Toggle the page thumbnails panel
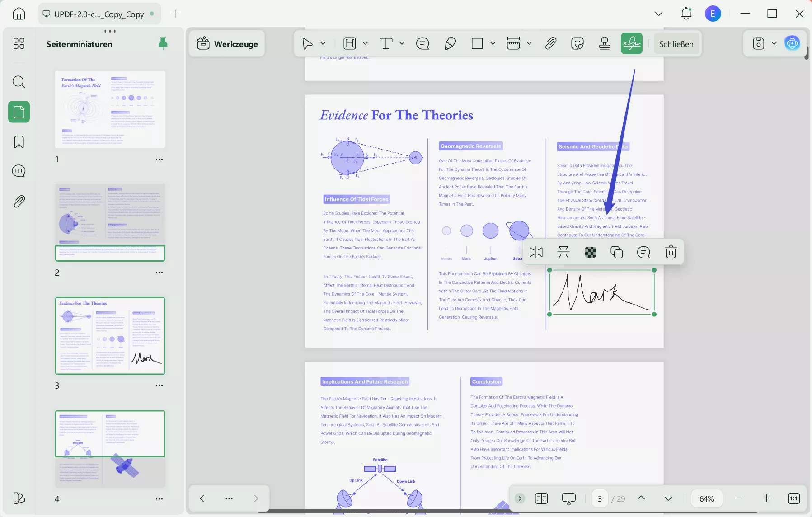This screenshot has height=517, width=812. pos(19,112)
